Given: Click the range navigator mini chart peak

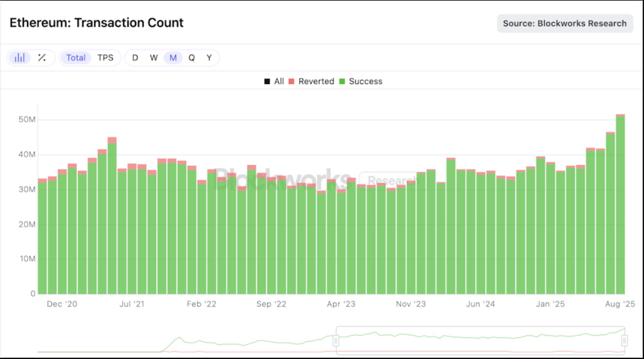Looking at the screenshot, I should pos(179,338).
